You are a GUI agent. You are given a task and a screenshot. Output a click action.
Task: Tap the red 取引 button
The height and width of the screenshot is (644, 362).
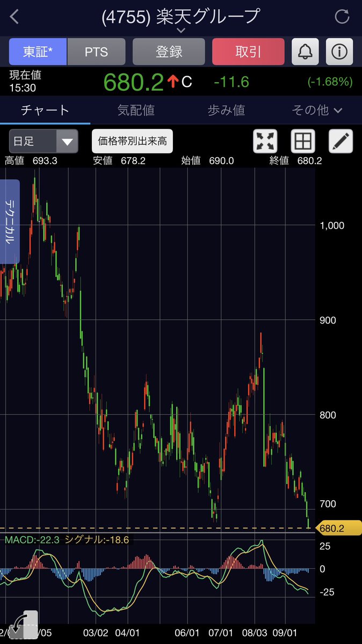click(x=248, y=52)
